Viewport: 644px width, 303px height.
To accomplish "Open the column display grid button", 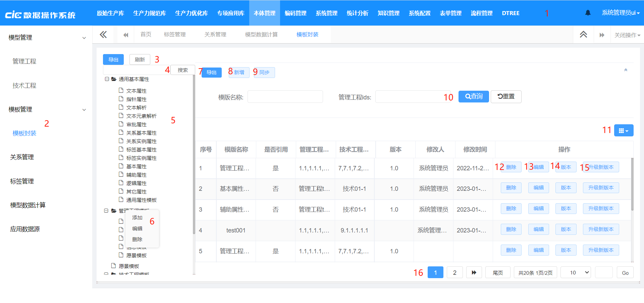I will coord(623,130).
